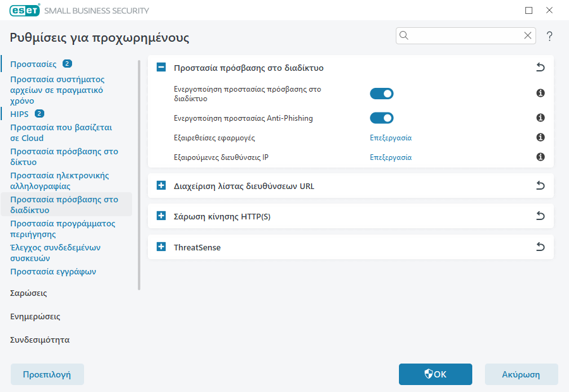Open the Συνδεσιμότητα category

click(x=40, y=340)
